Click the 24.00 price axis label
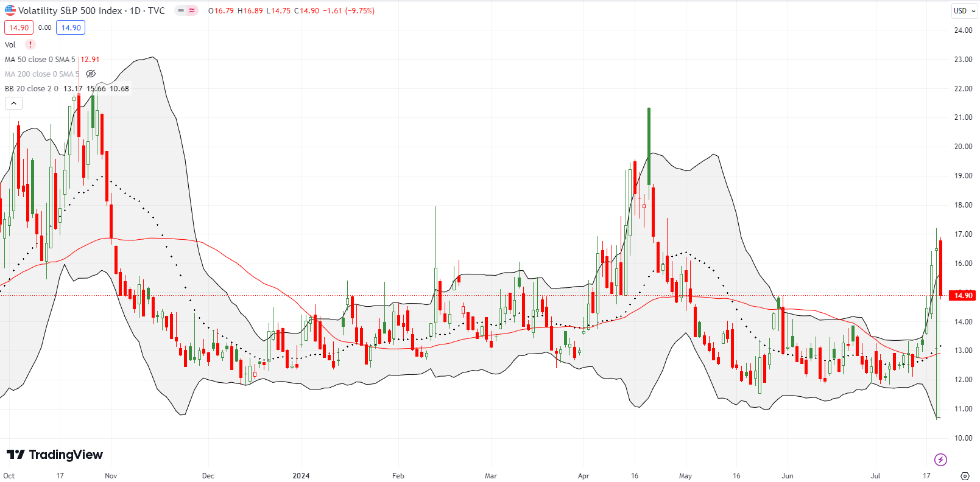The height and width of the screenshot is (482, 980). [x=963, y=30]
